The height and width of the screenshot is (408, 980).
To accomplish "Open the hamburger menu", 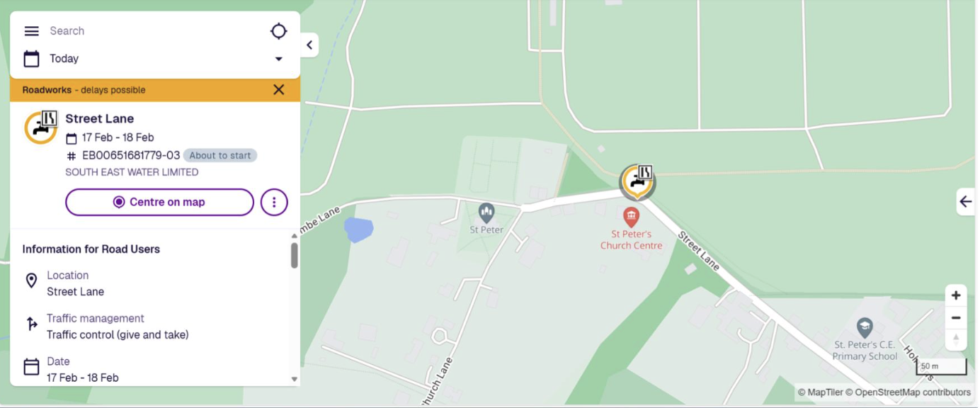I will pyautogui.click(x=31, y=31).
